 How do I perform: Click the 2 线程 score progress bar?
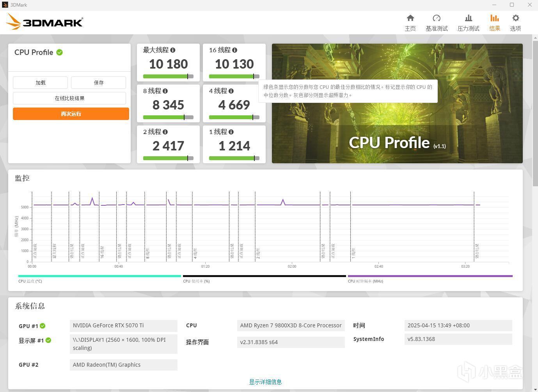click(168, 158)
